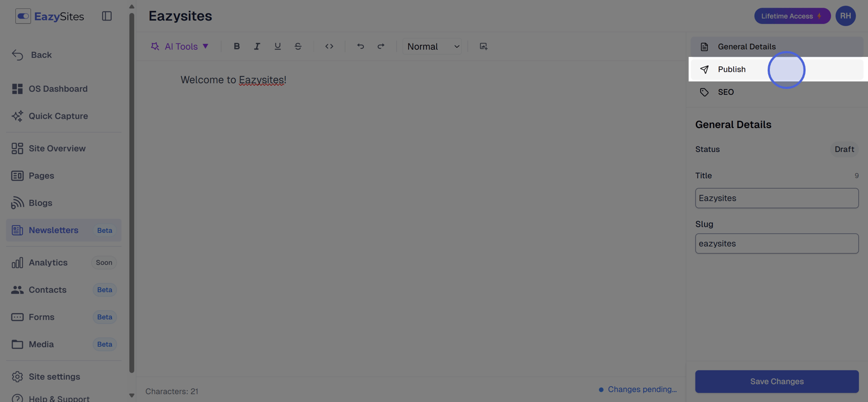Open the AI Tools dropdown

180,47
